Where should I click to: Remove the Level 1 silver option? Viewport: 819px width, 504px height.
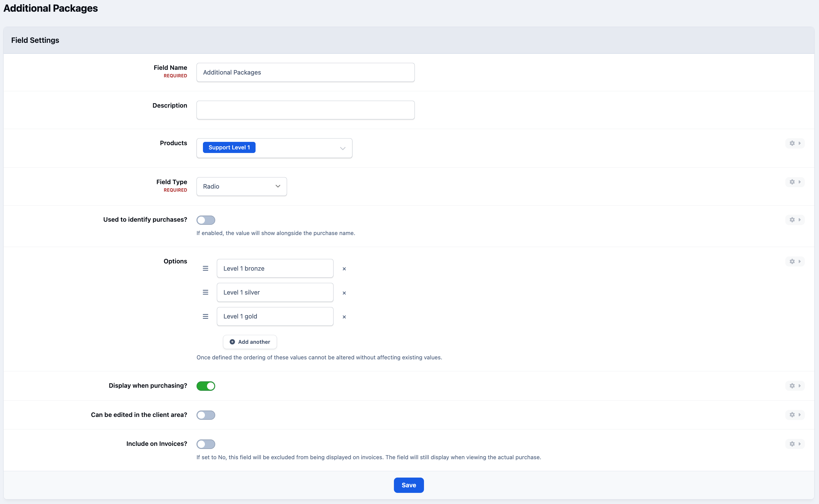(x=344, y=293)
